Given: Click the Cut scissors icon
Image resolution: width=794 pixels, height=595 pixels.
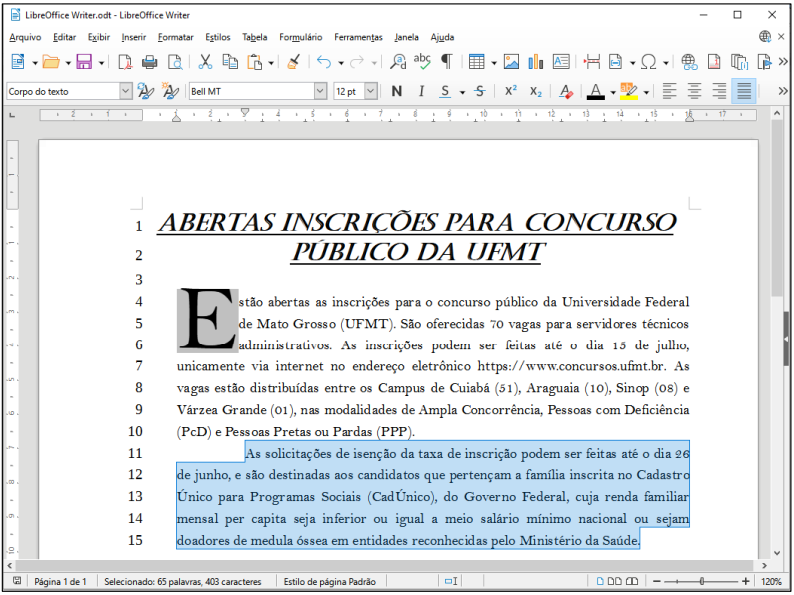Looking at the screenshot, I should 205,62.
